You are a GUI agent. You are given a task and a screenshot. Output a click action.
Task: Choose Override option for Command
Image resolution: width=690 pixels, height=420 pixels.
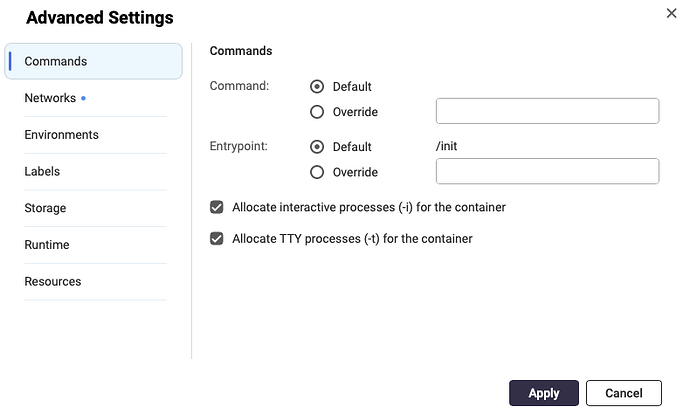point(317,112)
